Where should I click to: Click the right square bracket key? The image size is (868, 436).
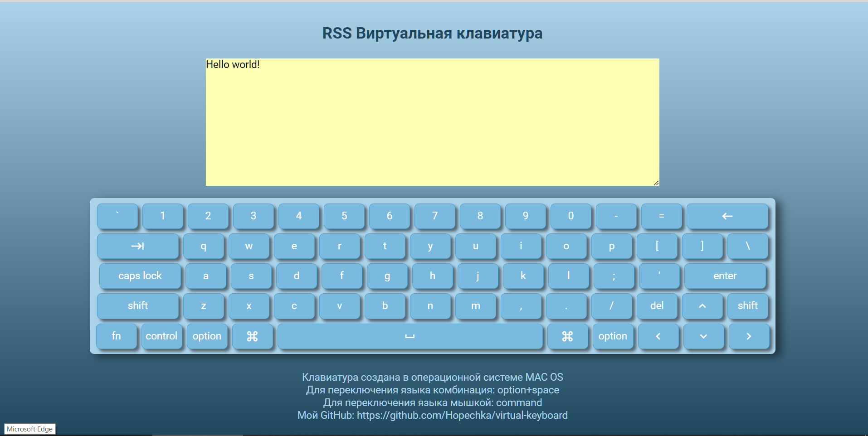click(x=702, y=246)
